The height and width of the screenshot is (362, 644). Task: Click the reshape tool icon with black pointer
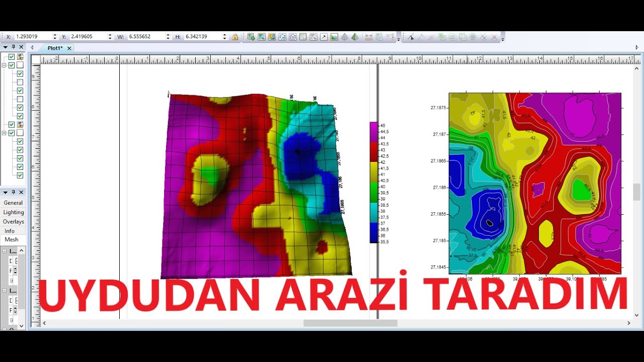411,37
